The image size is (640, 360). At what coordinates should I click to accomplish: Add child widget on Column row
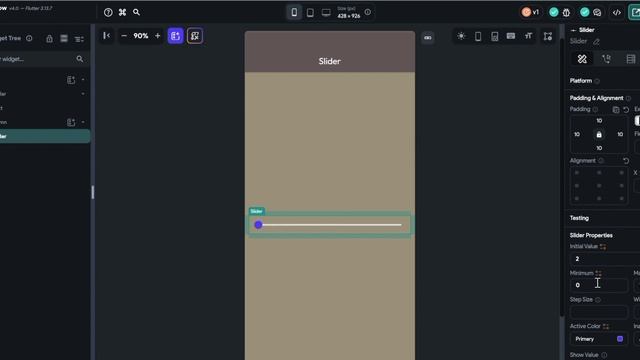coord(71,122)
